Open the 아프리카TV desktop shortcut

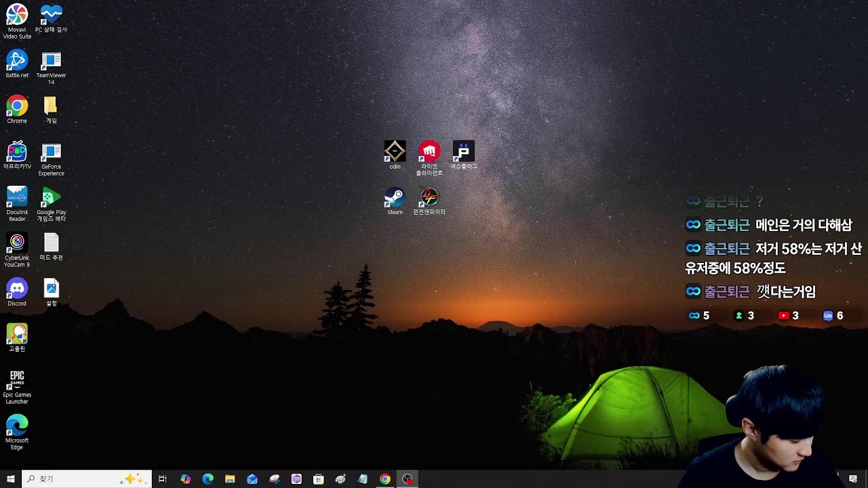(17, 155)
